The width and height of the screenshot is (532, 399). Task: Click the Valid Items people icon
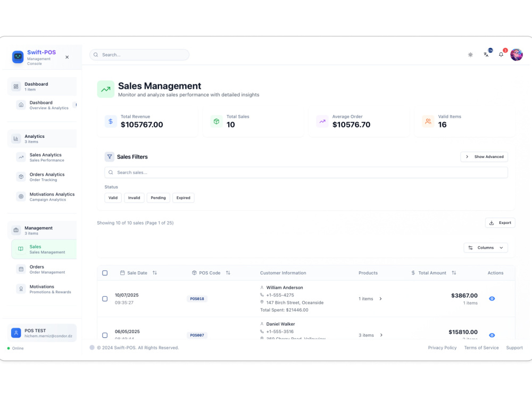click(428, 121)
